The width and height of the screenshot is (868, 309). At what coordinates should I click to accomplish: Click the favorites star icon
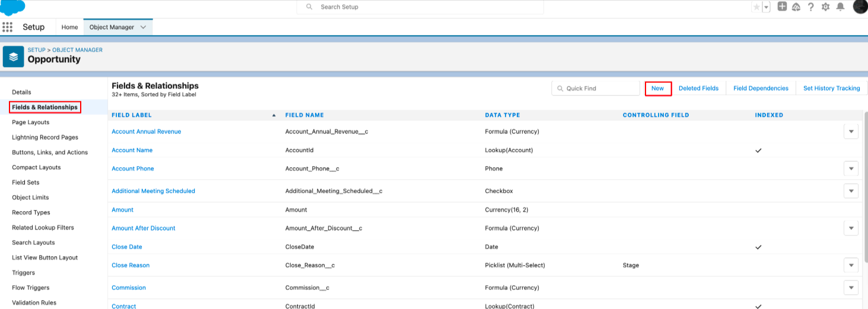[x=756, y=7]
